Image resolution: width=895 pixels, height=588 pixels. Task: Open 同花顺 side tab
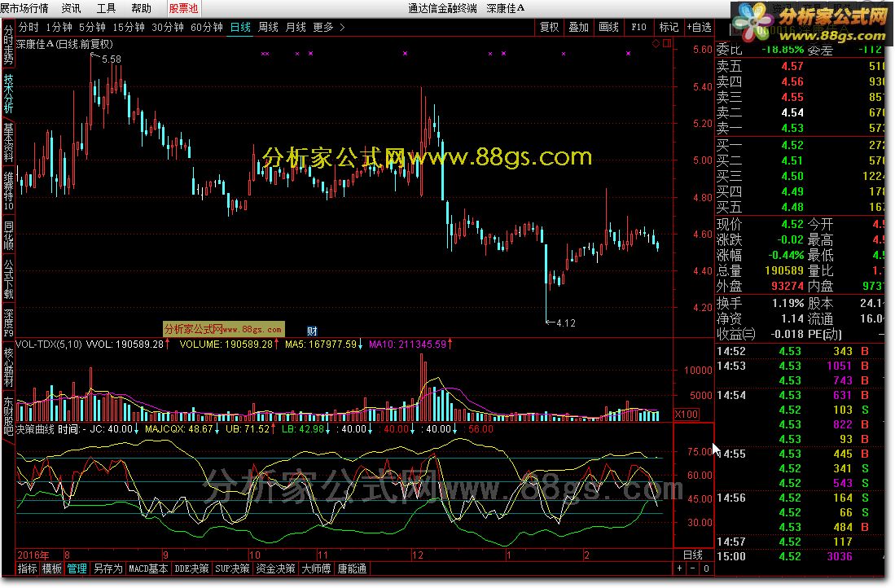point(8,235)
